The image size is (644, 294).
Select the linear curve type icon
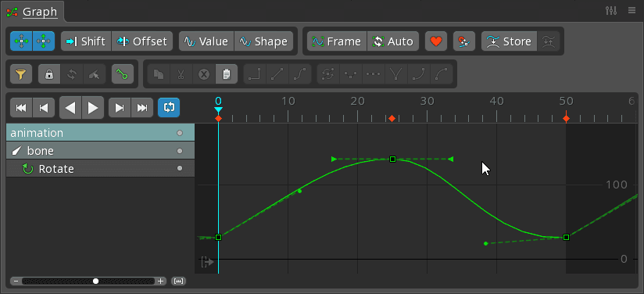pos(277,74)
